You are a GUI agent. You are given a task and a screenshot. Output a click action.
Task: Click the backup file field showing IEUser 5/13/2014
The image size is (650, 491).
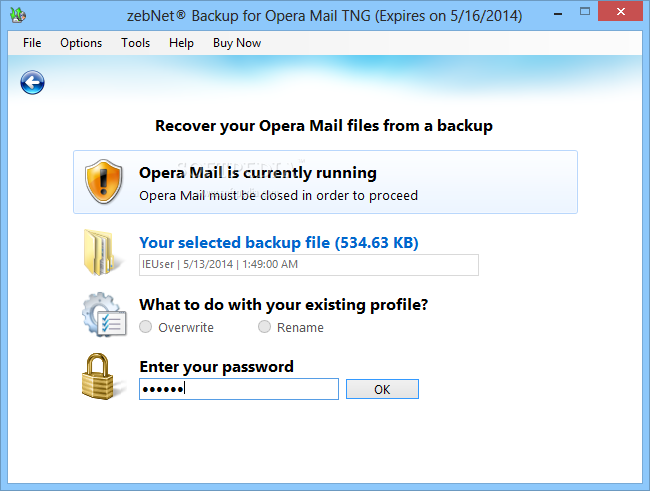[x=309, y=265]
